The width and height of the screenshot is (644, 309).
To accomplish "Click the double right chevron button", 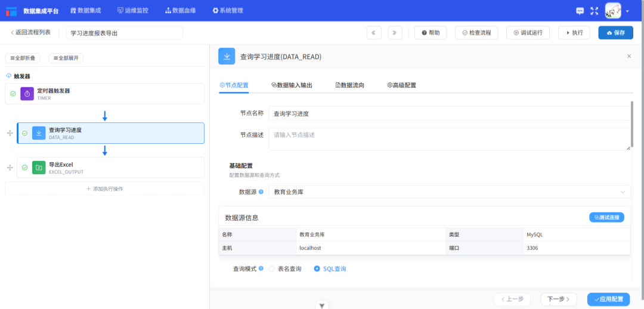I will coord(395,33).
